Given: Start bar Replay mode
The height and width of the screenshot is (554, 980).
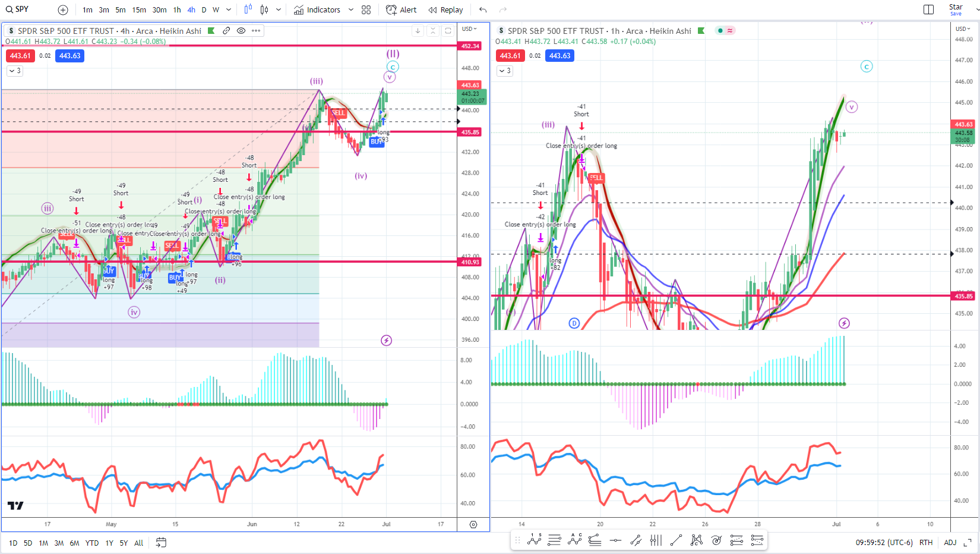Looking at the screenshot, I should [x=446, y=10].
